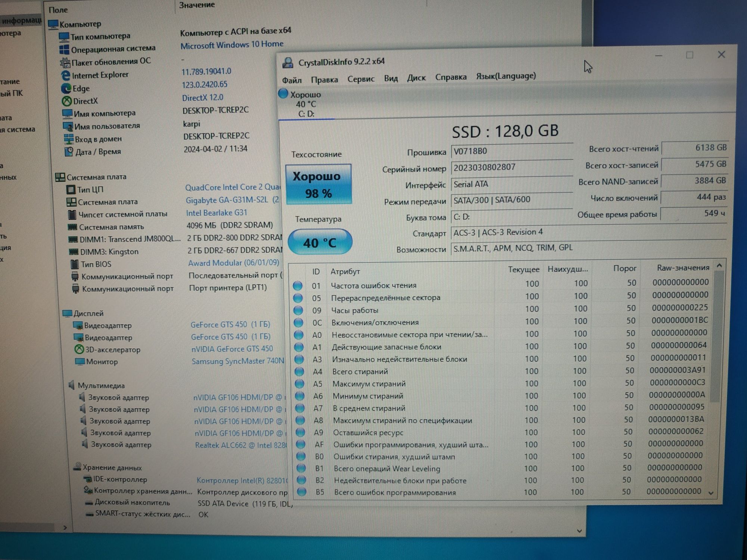Click the Дисплей section icon
This screenshot has width=747, height=560.
click(67, 313)
